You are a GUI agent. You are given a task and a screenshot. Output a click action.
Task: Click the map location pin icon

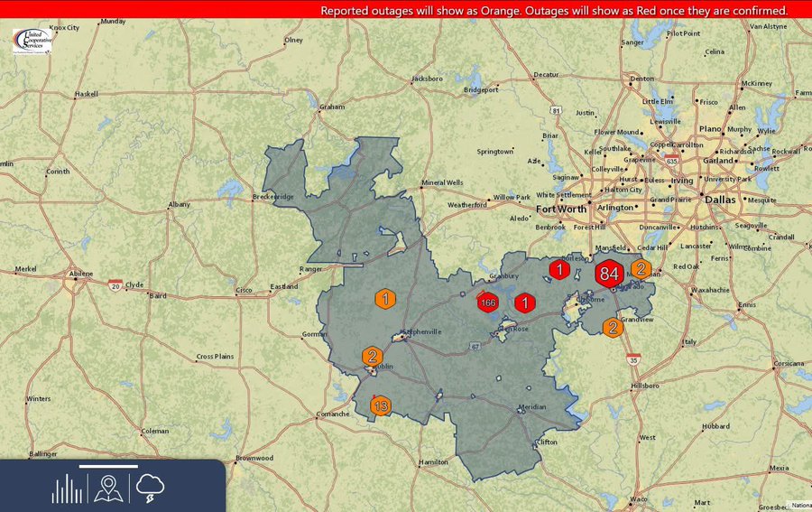108,489
